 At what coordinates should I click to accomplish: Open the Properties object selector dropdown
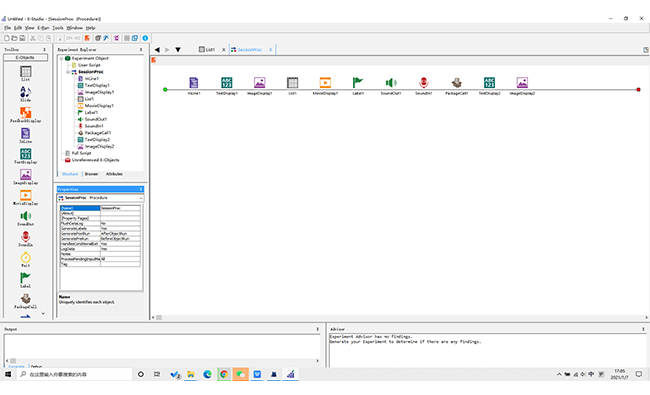pos(141,198)
